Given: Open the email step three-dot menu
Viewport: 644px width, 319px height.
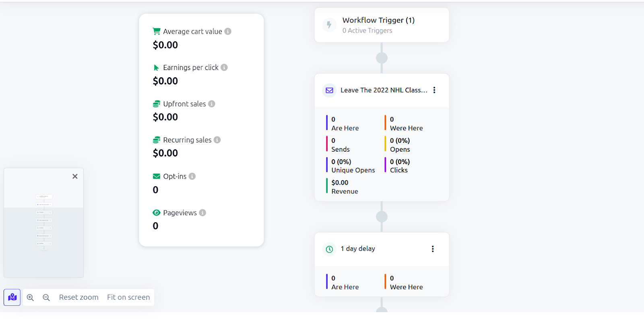Looking at the screenshot, I should point(434,90).
